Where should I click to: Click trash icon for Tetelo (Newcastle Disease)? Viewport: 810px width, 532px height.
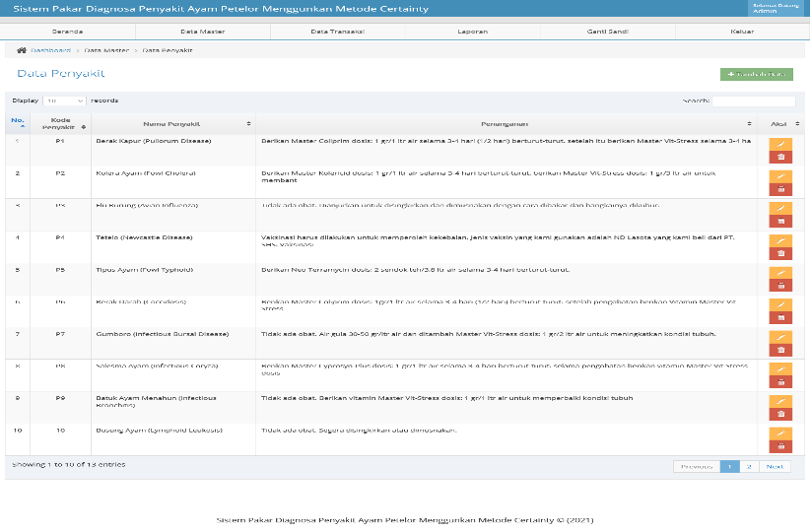[780, 253]
